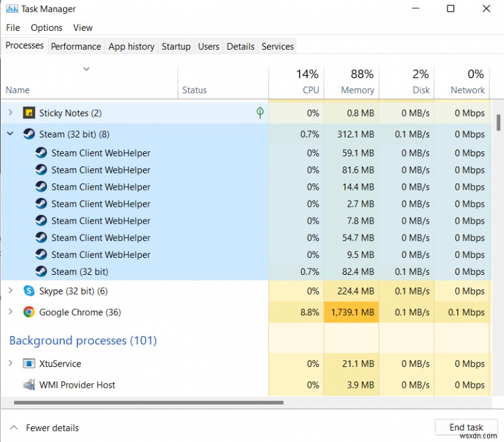The width and height of the screenshot is (504, 442).
Task: Click the Fewer details control
Action: (x=43, y=427)
